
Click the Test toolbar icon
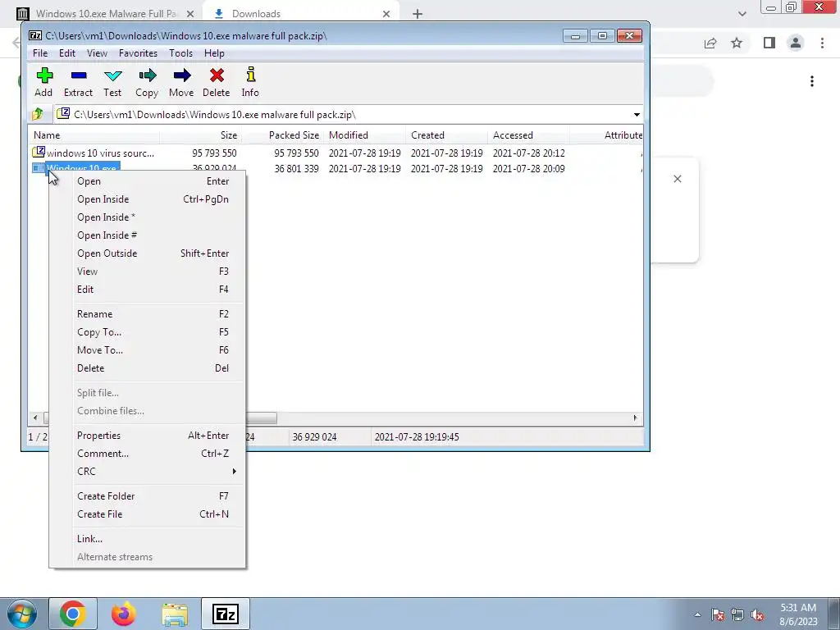112,82
